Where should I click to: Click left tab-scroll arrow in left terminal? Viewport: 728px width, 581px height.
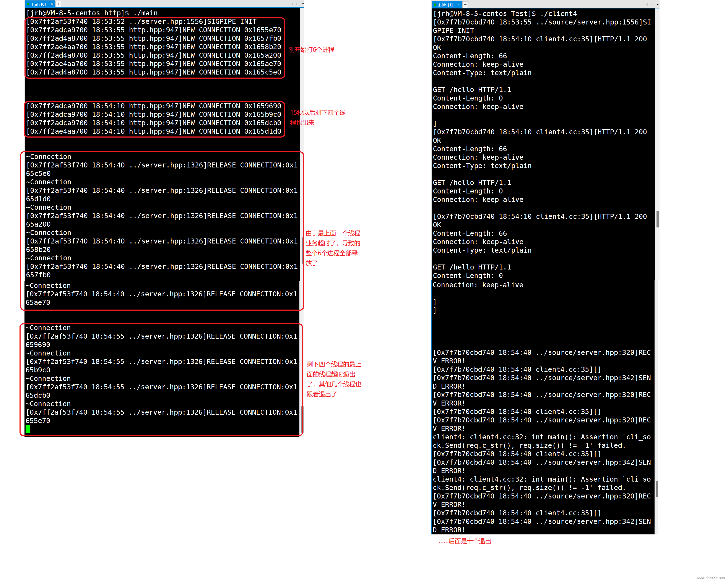pyautogui.click(x=292, y=4)
